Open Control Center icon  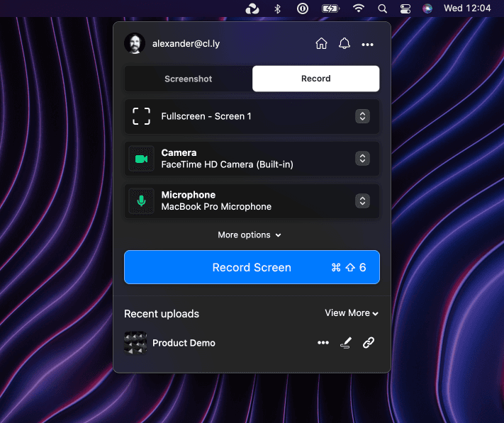[405, 9]
